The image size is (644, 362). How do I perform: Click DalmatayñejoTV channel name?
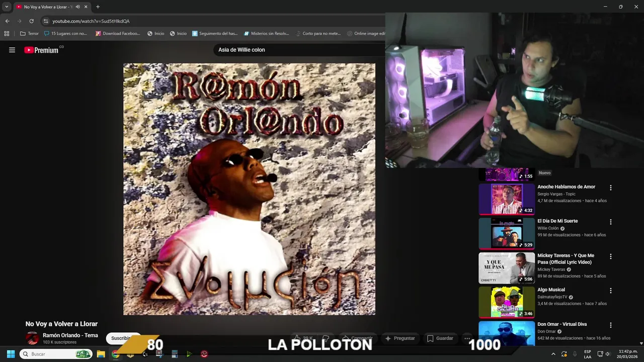552,297
